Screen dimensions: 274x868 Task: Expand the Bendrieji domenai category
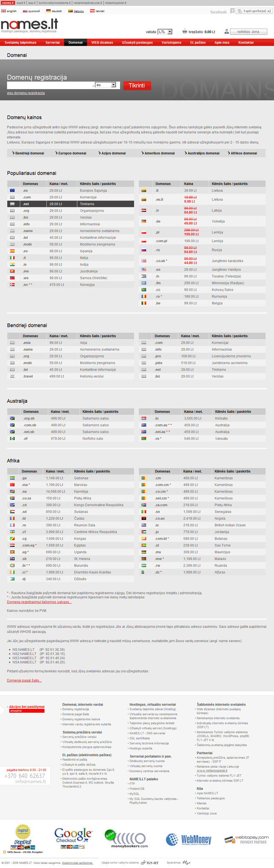(28, 153)
